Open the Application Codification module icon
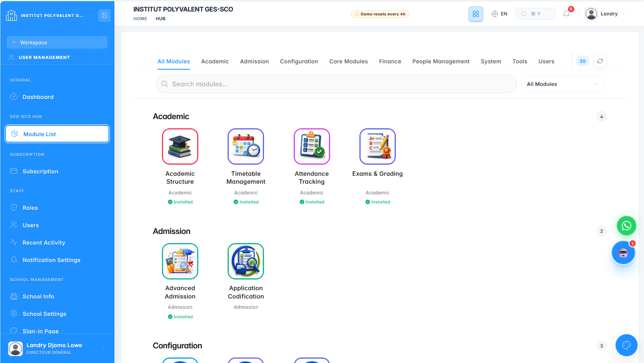This screenshot has height=363, width=644. (x=246, y=261)
